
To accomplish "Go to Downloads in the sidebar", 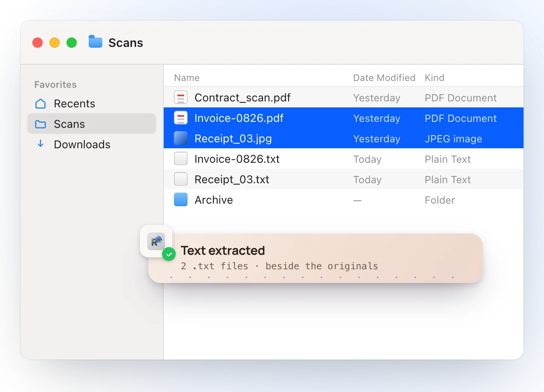I will coord(92,144).
